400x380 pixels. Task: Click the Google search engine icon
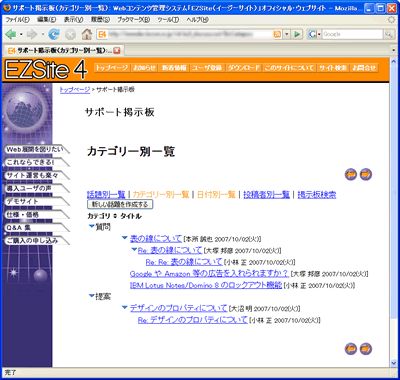click(312, 34)
